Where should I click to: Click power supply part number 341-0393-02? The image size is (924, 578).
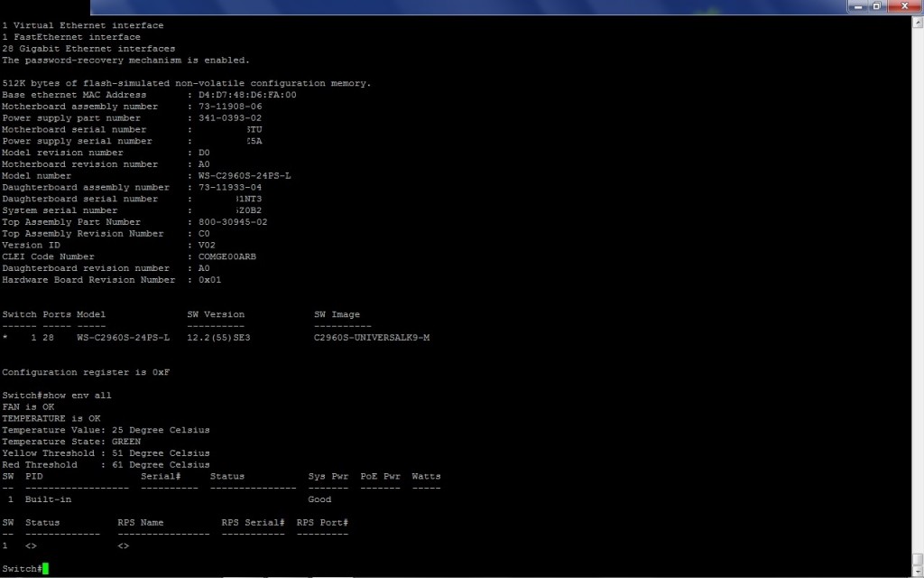[x=230, y=118]
